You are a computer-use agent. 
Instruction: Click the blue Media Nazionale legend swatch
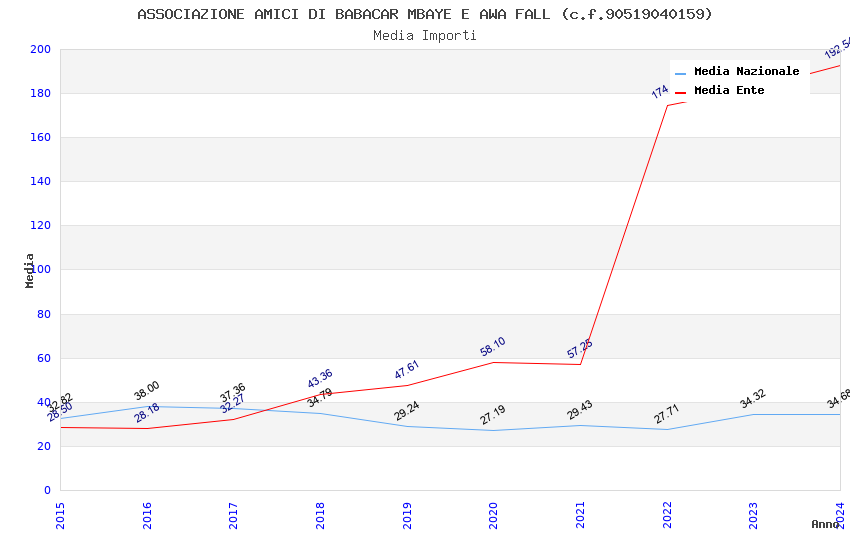[680, 73]
